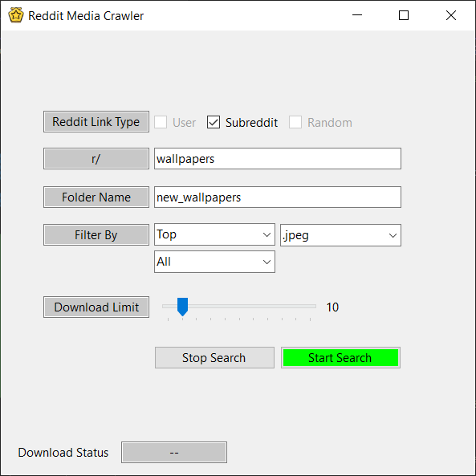The height and width of the screenshot is (476, 476).
Task: Open the Top sort filter dropdown
Action: coord(214,234)
